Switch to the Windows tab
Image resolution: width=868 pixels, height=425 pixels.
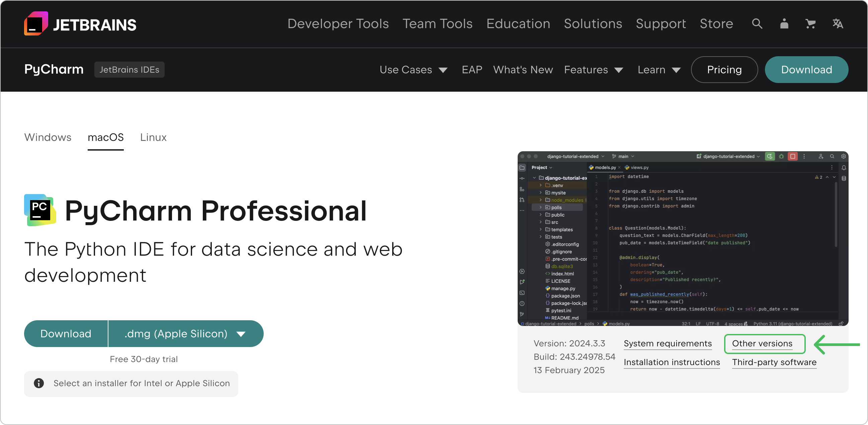coord(48,137)
